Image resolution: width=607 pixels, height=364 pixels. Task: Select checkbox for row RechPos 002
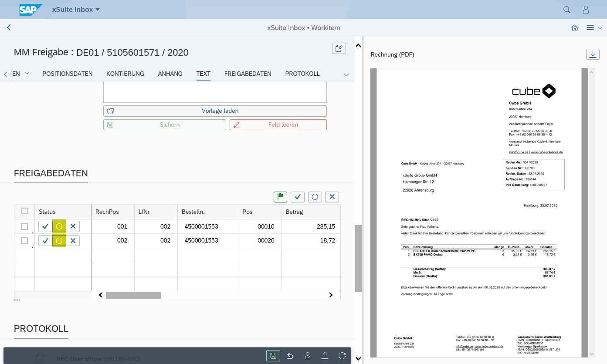pos(24,241)
